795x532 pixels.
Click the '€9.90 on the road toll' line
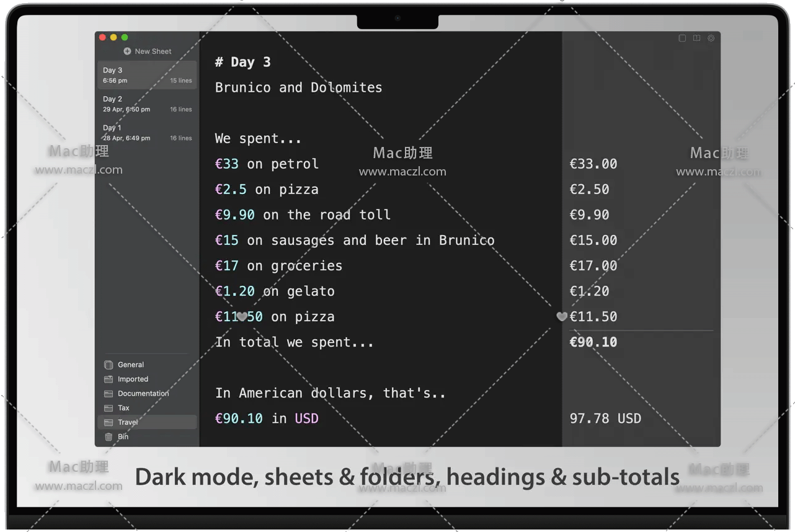303,215
